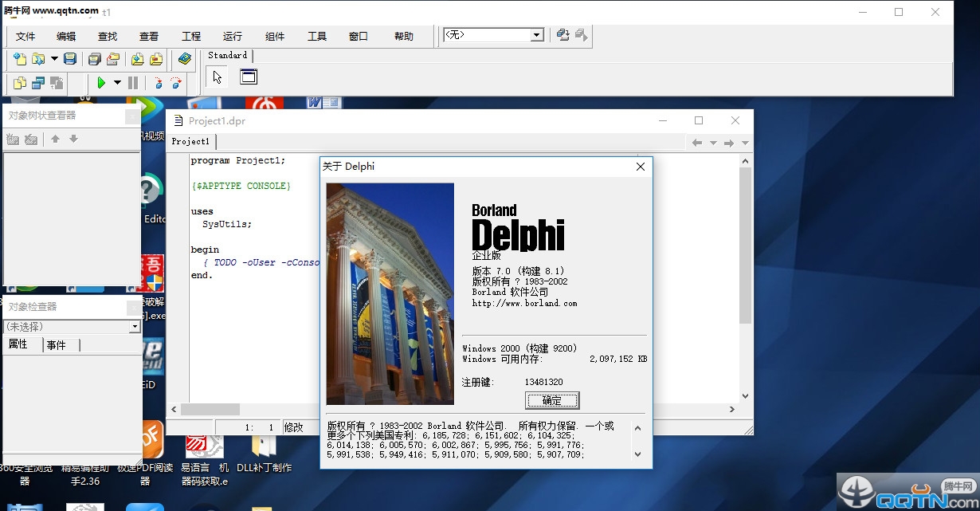Viewport: 980px width, 511px height.
Task: Select the arrow pointer on the component palette
Action: pyautogui.click(x=218, y=77)
